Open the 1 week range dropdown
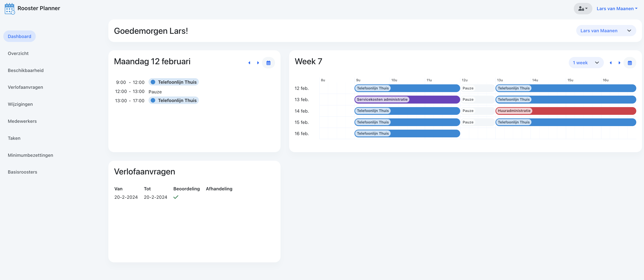The width and height of the screenshot is (644, 280). click(x=586, y=62)
